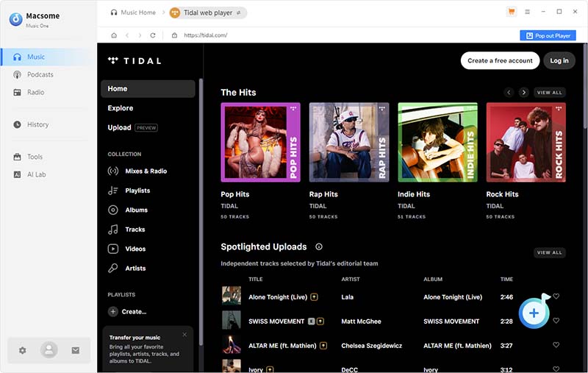
Task: Click the Music Home breadcrumb tab
Action: 133,13
